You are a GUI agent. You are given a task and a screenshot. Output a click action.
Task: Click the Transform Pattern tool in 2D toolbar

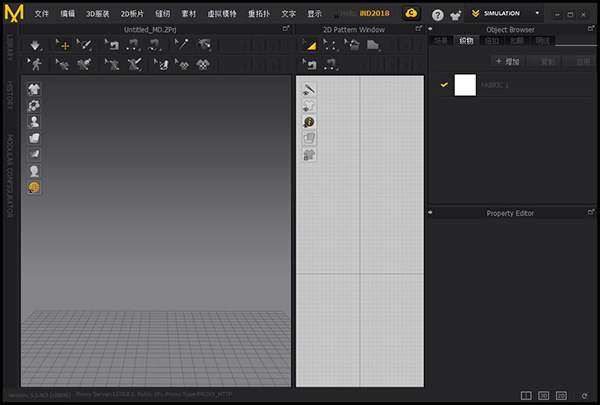(x=352, y=46)
